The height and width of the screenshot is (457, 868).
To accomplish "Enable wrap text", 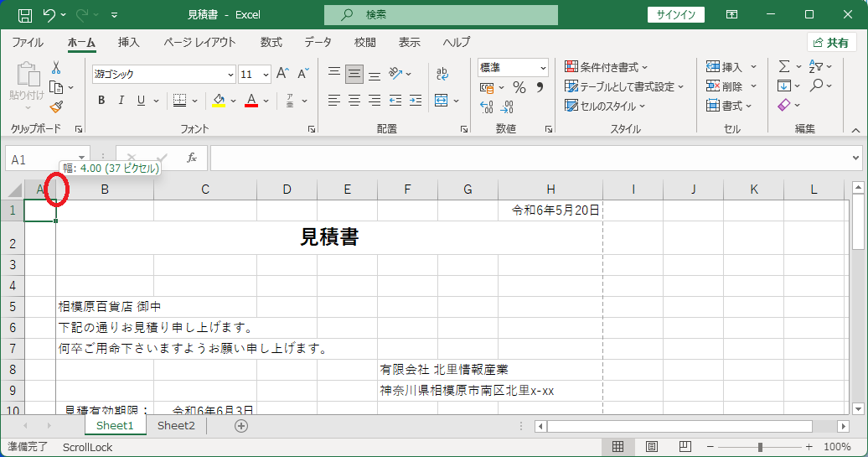I will coord(442,73).
